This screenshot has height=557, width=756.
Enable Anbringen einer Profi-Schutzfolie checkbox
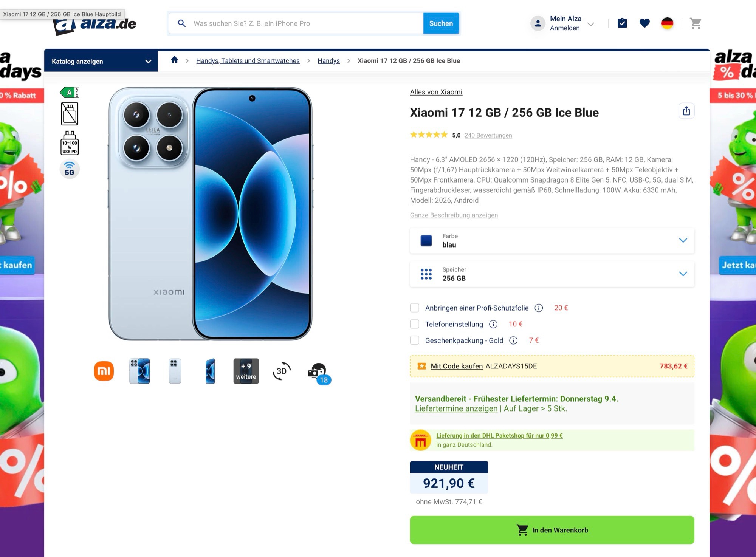point(415,308)
